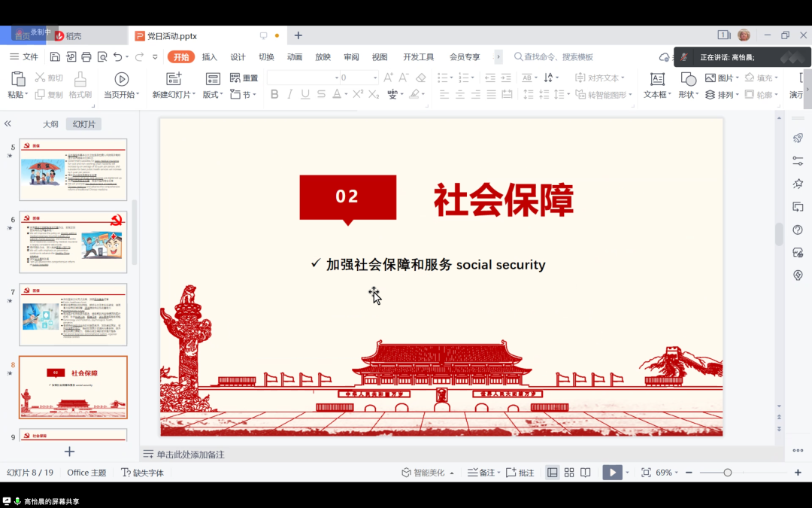The width and height of the screenshot is (812, 508).
Task: Click the increase indent icon
Action: (x=506, y=78)
